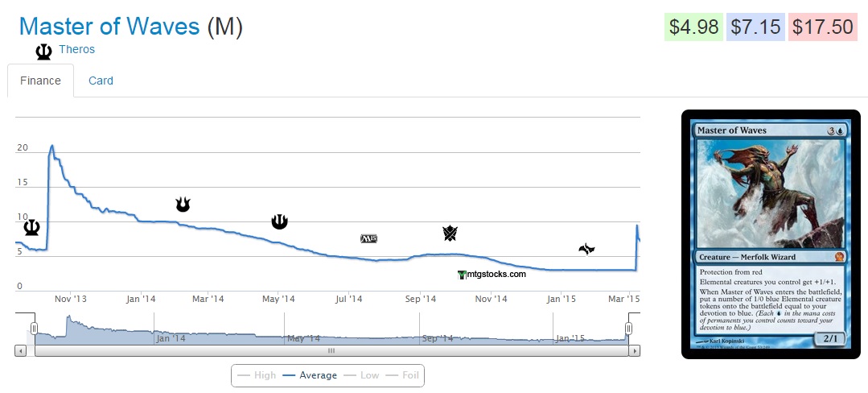Click the navigator scrollbar's left arrow

tap(20, 351)
